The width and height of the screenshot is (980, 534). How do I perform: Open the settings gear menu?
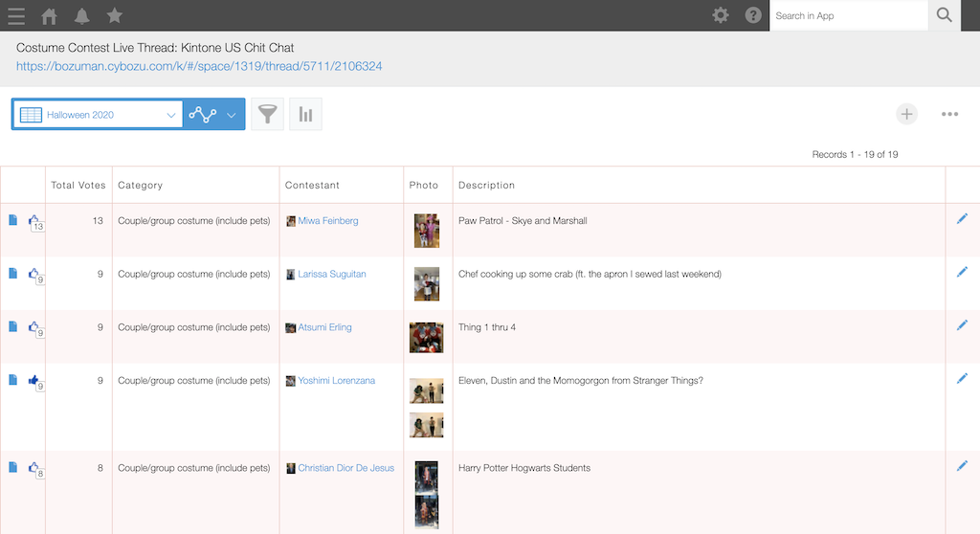pyautogui.click(x=721, y=15)
